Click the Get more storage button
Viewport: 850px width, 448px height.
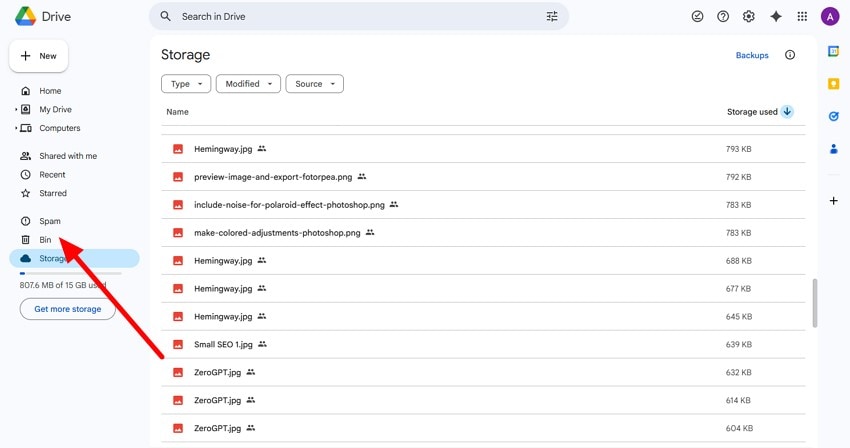coord(68,309)
